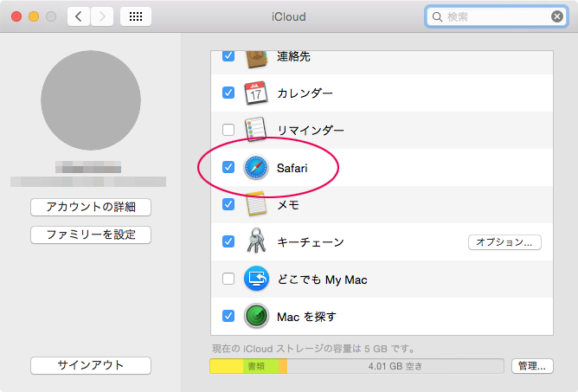
Task: Click the Find My Mac radar icon
Action: (256, 316)
